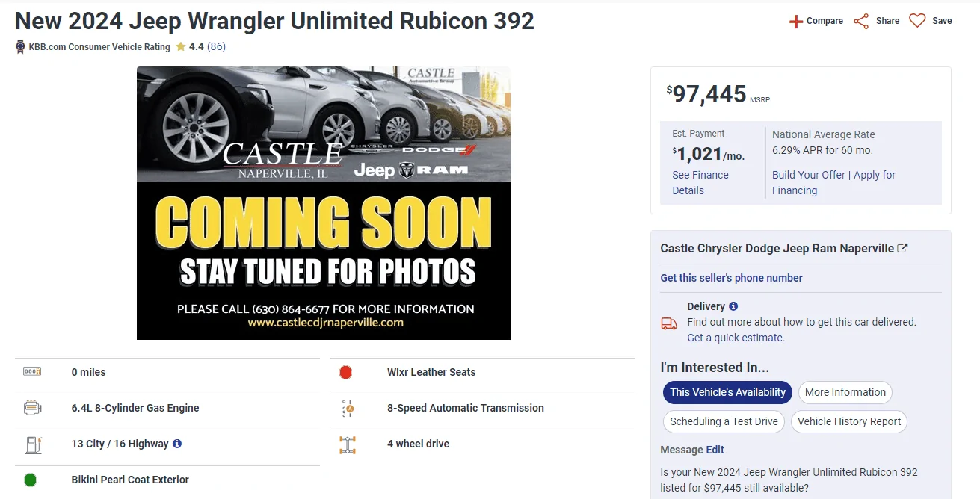The width and height of the screenshot is (980, 499).
Task: Click the gold rating star icon
Action: (x=181, y=46)
